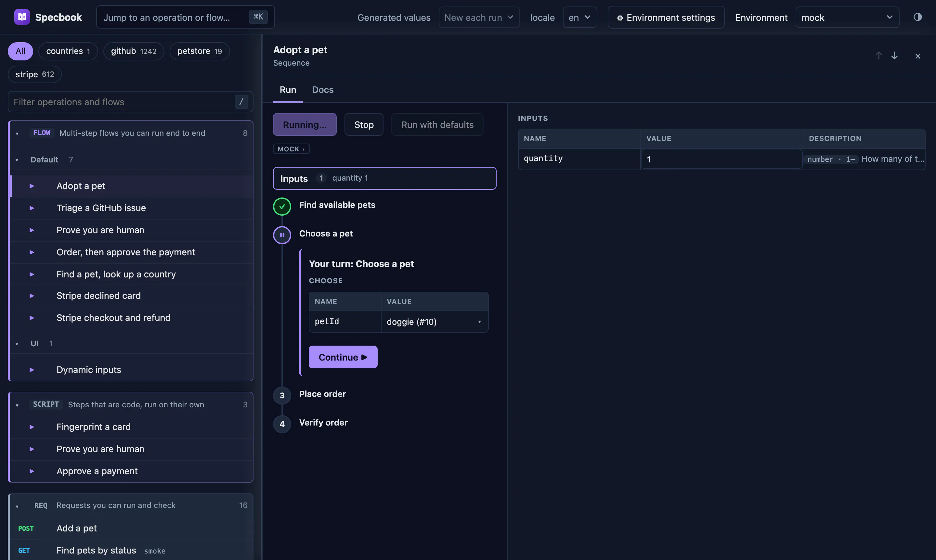This screenshot has width=936, height=560.
Task: Go to previous item with up arrow
Action: point(878,56)
